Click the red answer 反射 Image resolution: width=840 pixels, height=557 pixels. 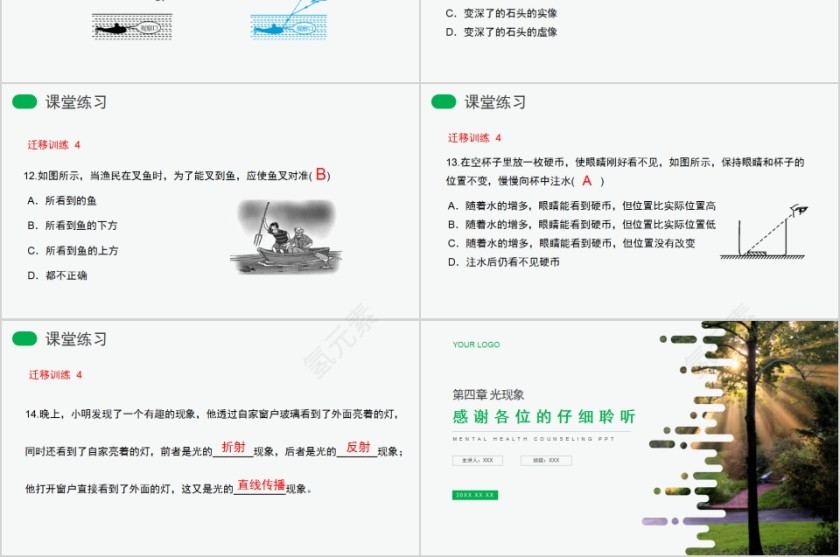358,447
